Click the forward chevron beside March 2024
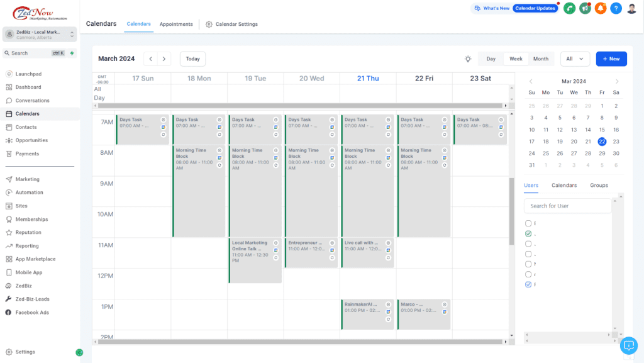The height and width of the screenshot is (363, 644). click(x=162, y=59)
